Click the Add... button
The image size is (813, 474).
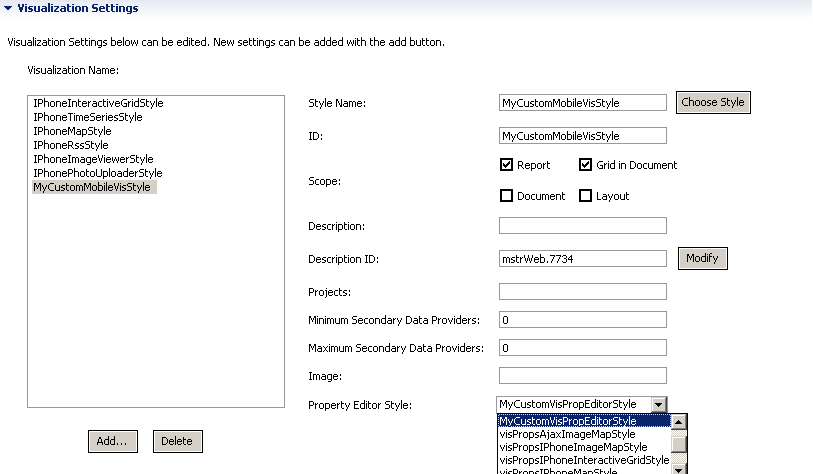tap(113, 441)
